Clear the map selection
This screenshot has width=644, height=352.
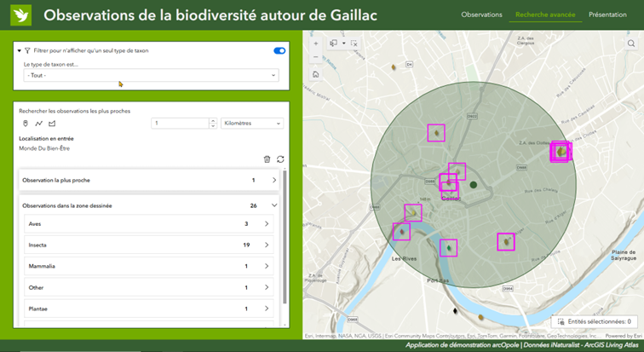[x=355, y=43]
